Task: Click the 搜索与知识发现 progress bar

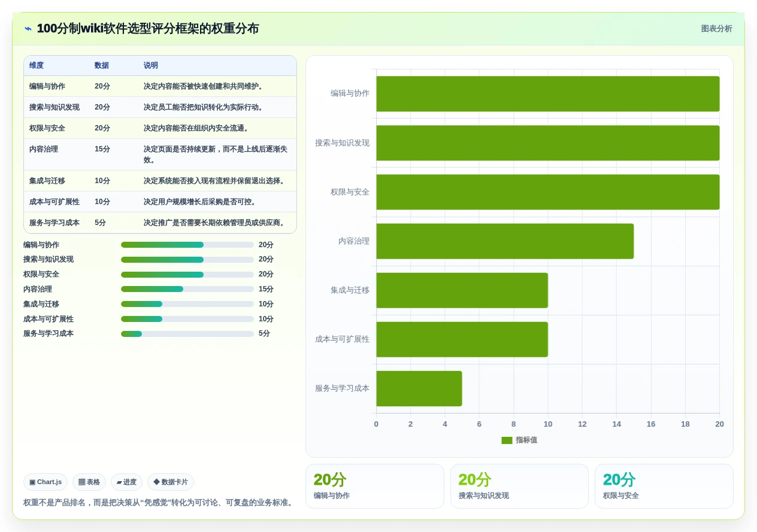Action: click(x=187, y=260)
